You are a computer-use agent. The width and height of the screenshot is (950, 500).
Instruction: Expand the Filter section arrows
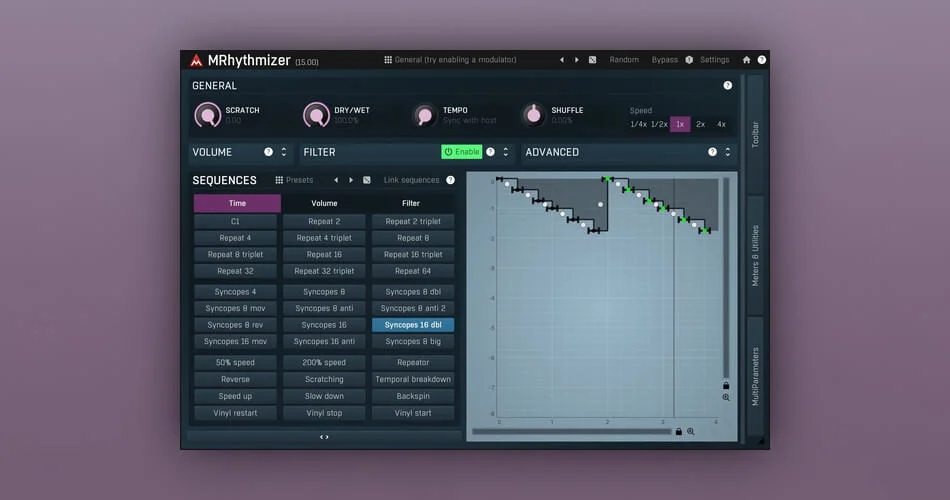coord(506,152)
